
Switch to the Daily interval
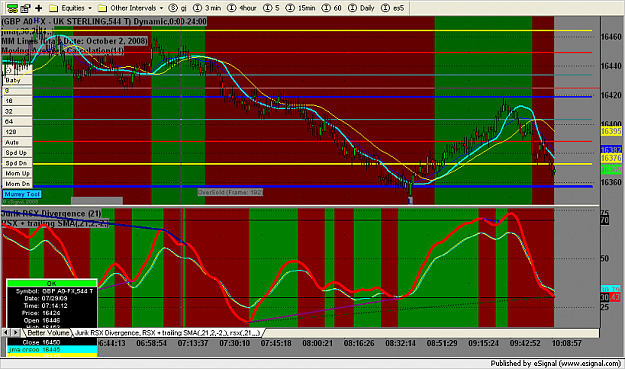click(x=361, y=8)
